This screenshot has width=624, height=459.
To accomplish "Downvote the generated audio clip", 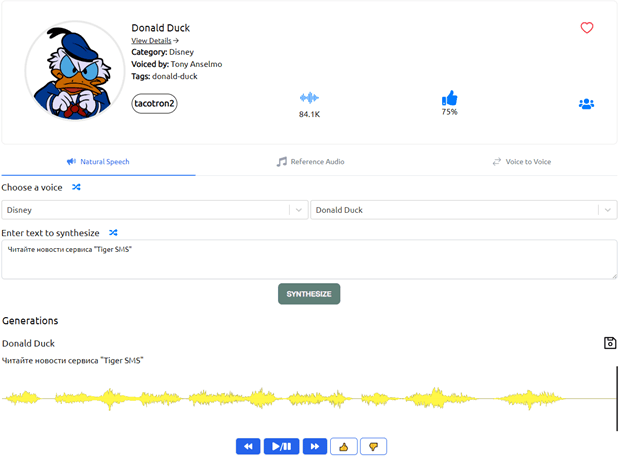I will 373,446.
